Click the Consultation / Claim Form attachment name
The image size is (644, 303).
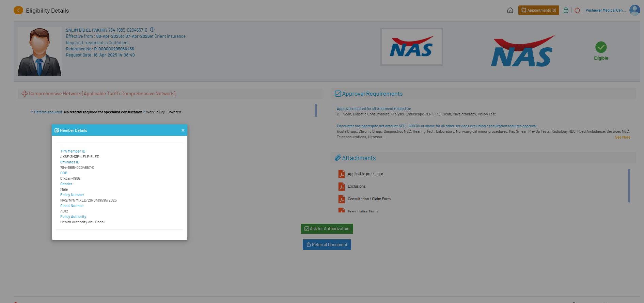point(369,199)
